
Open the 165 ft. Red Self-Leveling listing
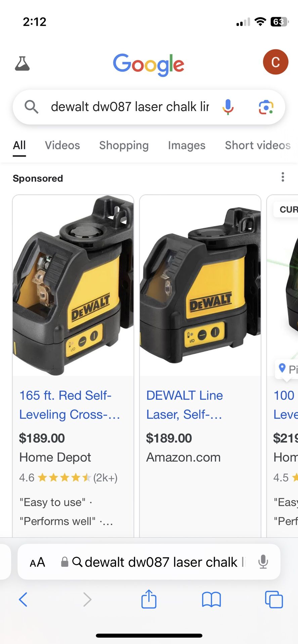(x=70, y=405)
